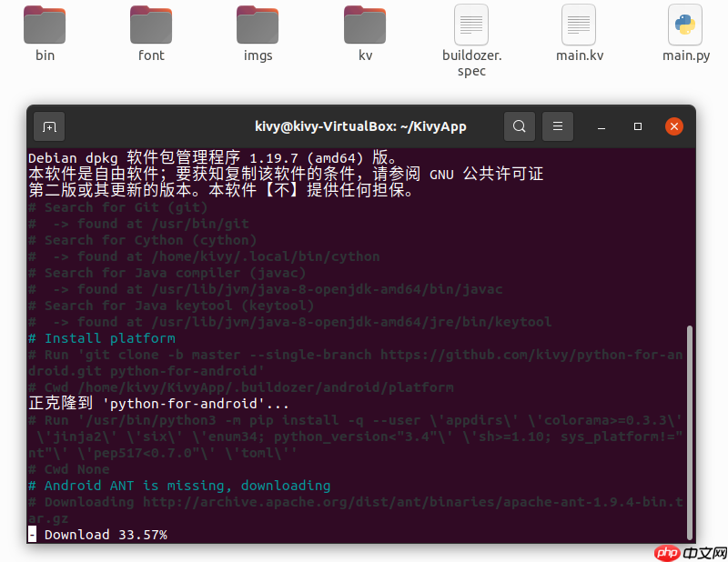728x562 pixels.
Task: Open the terminal hamburger menu
Action: click(558, 126)
